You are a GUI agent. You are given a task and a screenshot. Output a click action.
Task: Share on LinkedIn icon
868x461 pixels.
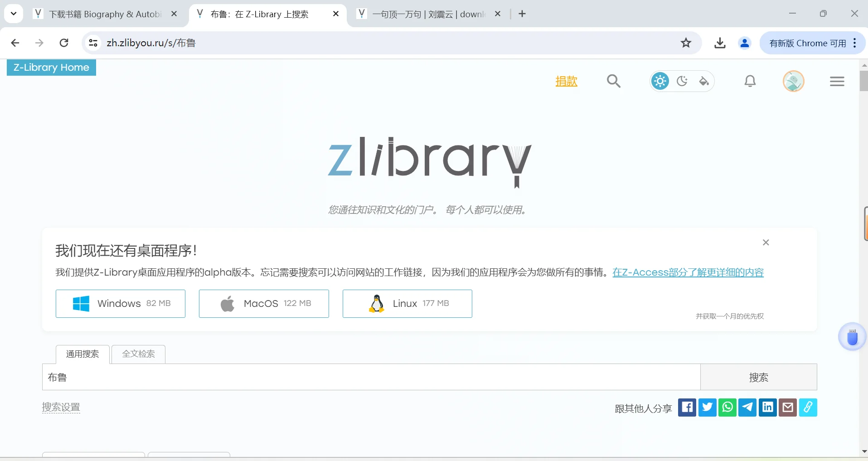pos(768,408)
